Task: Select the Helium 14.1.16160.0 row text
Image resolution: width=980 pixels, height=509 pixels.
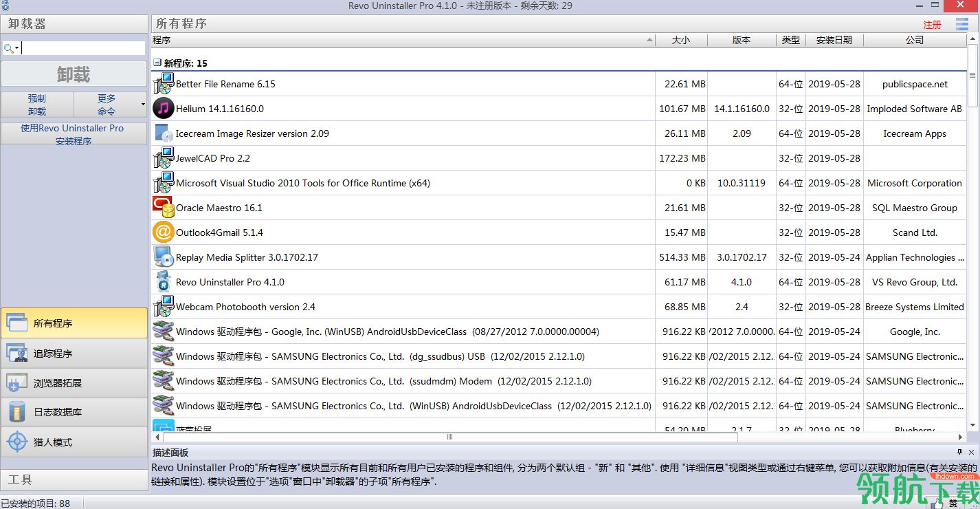Action: point(220,109)
